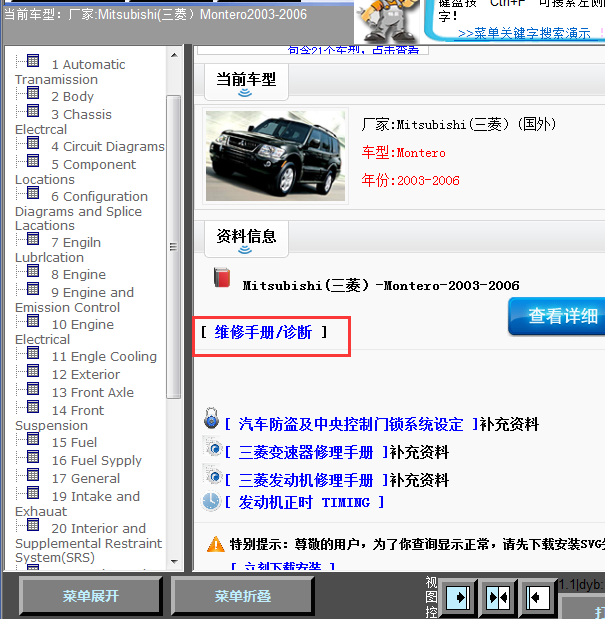
Task: Click the inward-arrows view control icon
Action: (498, 597)
